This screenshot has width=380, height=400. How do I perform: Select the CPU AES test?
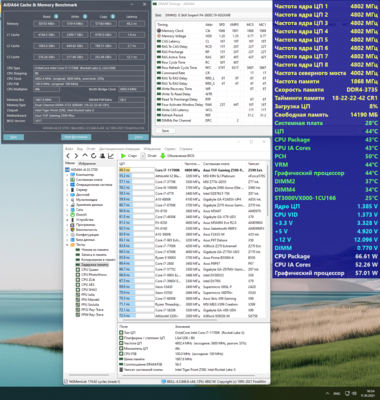click(x=88, y=285)
